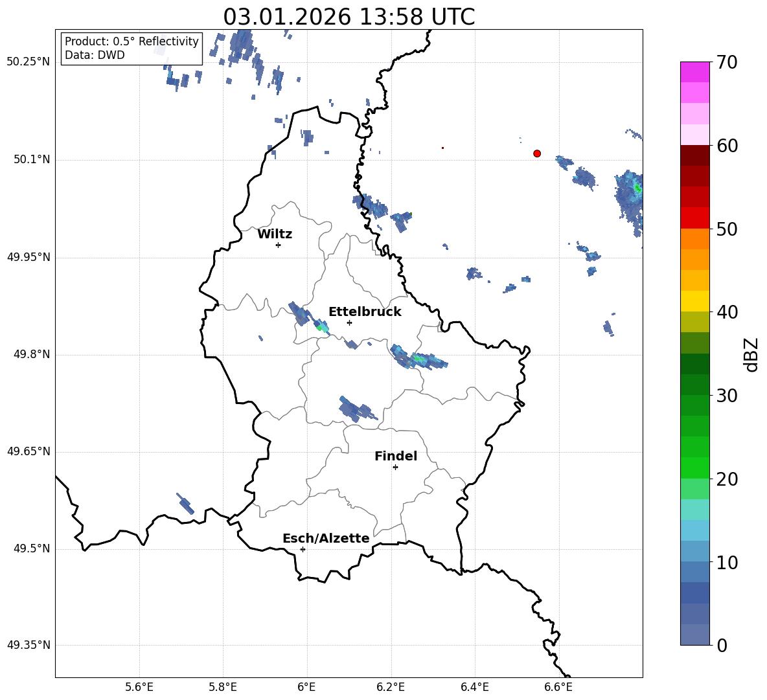Click the red dot radar site marker
The width and height of the screenshot is (767, 700).
537,153
